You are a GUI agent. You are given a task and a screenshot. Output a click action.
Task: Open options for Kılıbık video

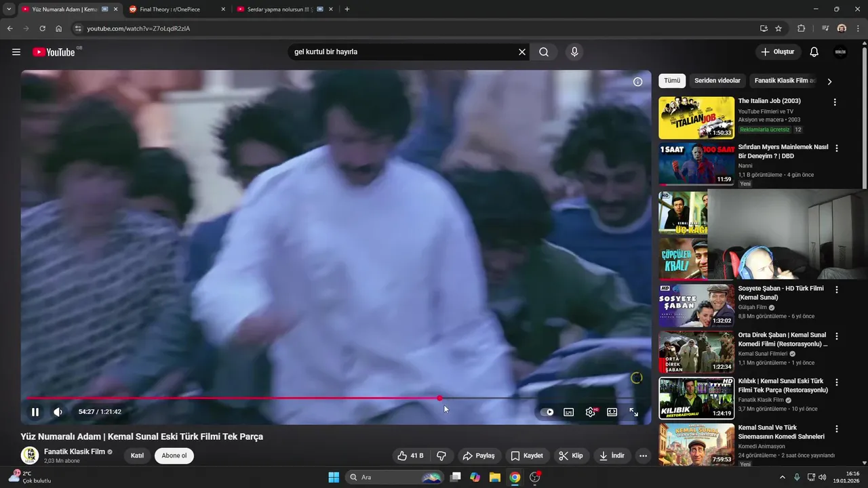click(x=837, y=382)
